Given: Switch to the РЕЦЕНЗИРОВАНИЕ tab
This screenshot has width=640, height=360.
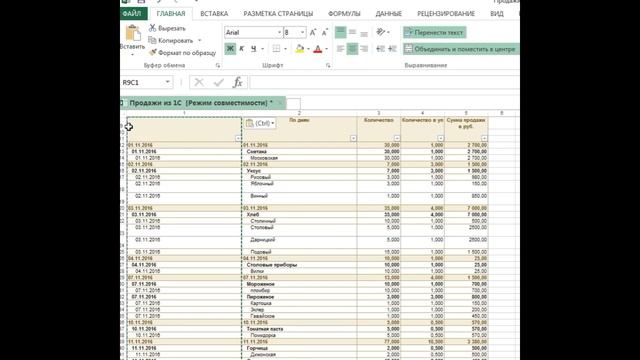Looking at the screenshot, I should 446,13.
